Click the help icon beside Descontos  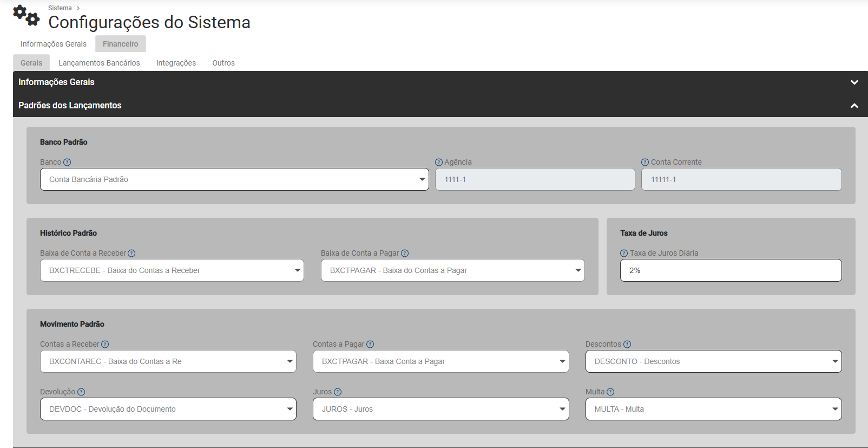pos(627,345)
